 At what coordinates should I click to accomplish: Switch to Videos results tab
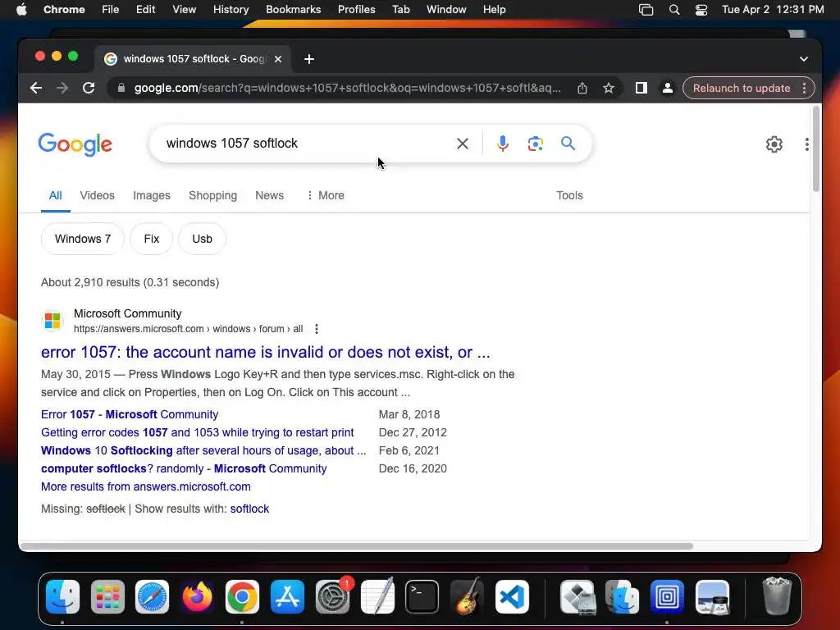coord(97,195)
